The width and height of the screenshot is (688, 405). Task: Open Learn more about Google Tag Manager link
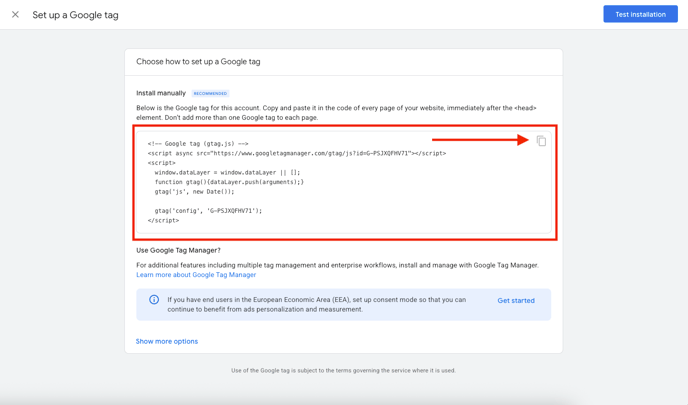point(196,275)
